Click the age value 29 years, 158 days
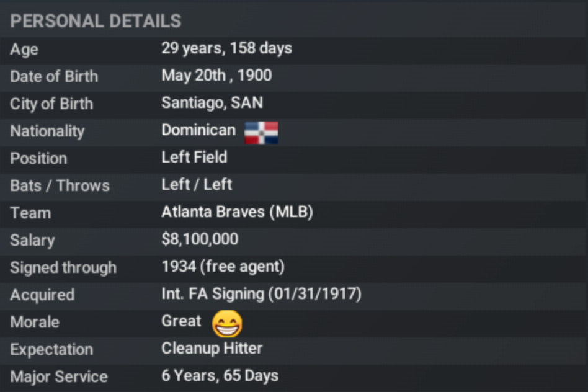 226,48
